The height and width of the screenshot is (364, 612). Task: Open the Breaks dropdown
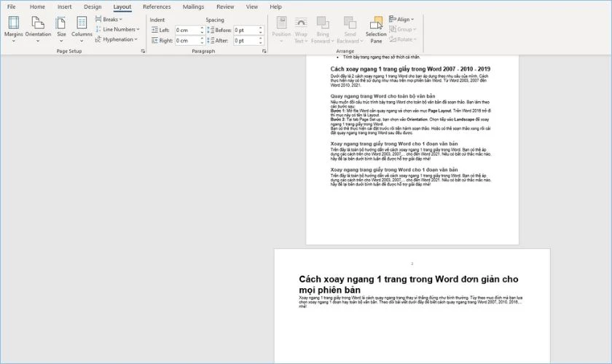(109, 19)
